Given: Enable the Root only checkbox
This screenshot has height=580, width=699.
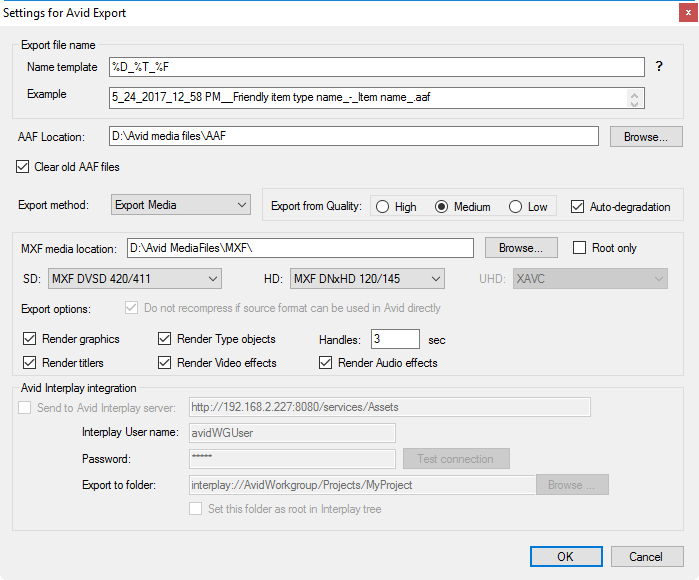Looking at the screenshot, I should (x=579, y=247).
